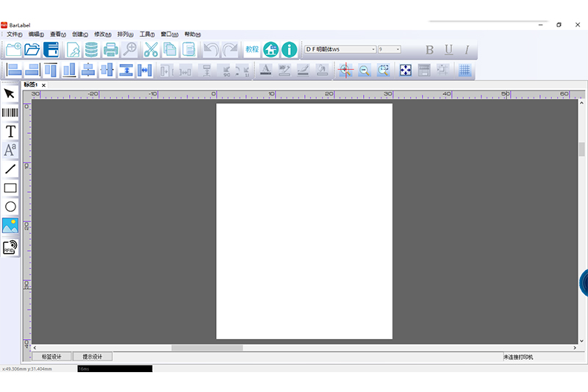Select the RFID tool
This screenshot has width=588, height=392.
(10, 247)
